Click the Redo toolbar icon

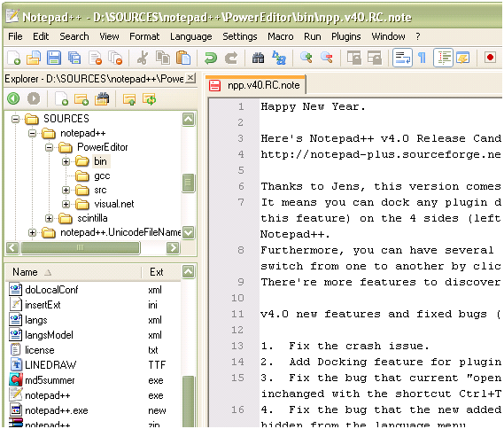click(x=231, y=58)
